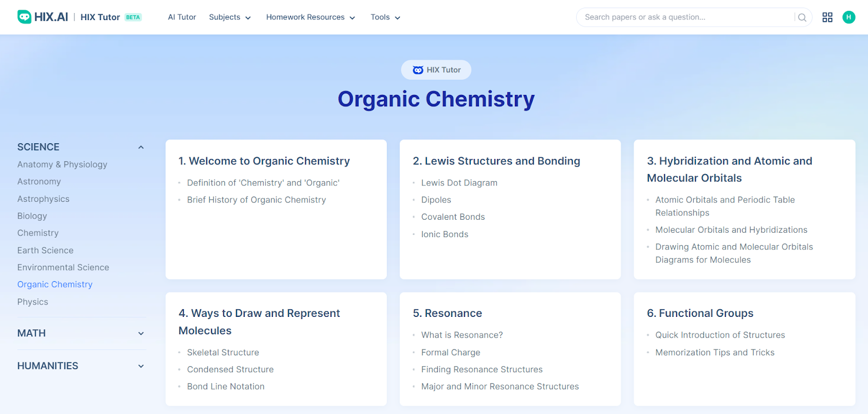This screenshot has height=414, width=868.
Task: Open Dipoles topic
Action: pos(436,200)
